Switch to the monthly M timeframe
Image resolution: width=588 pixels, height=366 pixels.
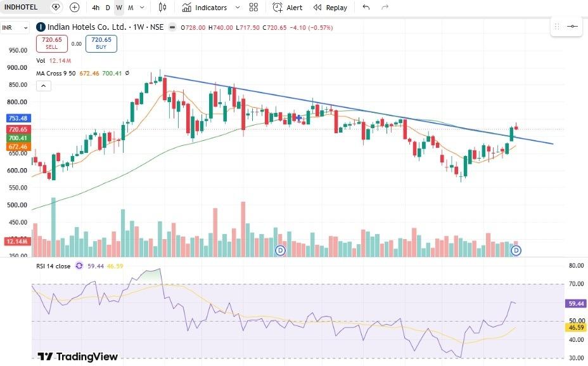[131, 8]
